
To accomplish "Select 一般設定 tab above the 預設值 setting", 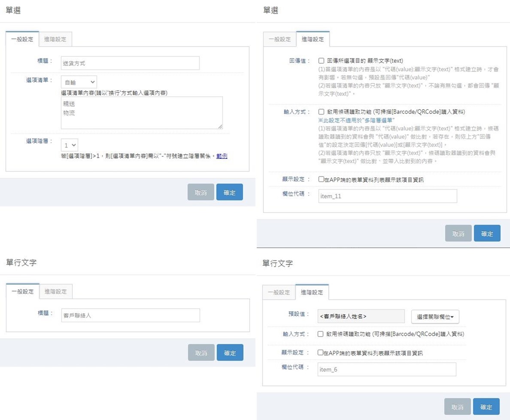I will 279,293.
